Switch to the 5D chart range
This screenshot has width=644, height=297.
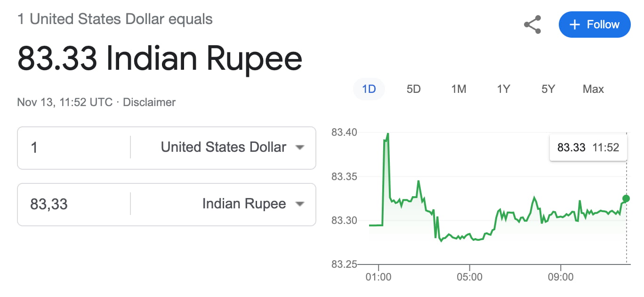coord(413,89)
